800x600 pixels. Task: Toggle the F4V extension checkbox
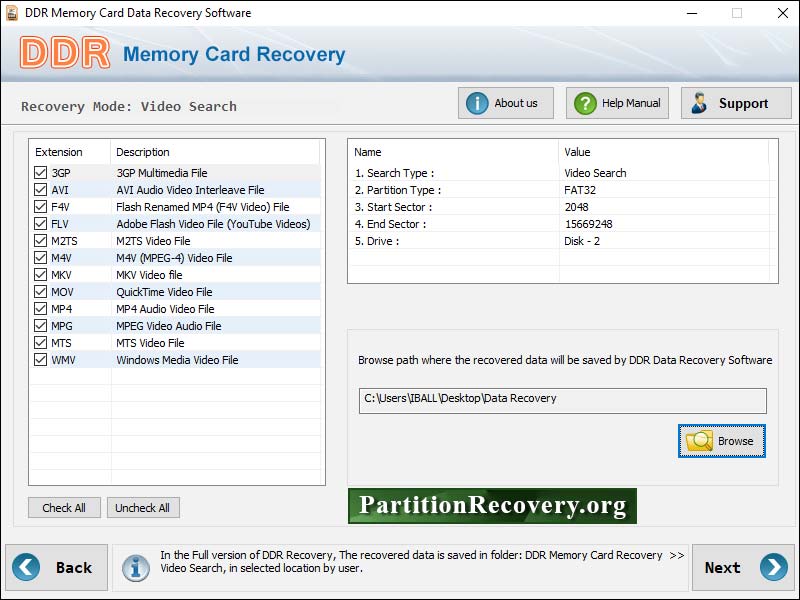(x=40, y=207)
